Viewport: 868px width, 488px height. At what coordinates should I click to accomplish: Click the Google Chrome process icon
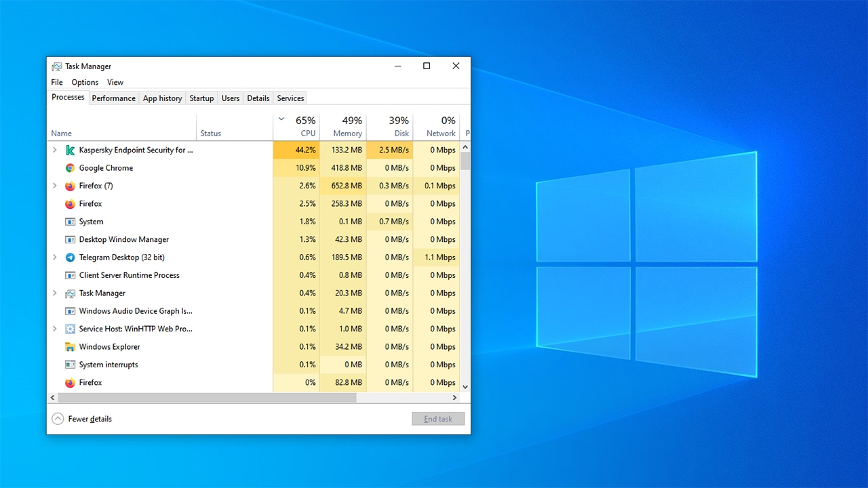pyautogui.click(x=70, y=168)
